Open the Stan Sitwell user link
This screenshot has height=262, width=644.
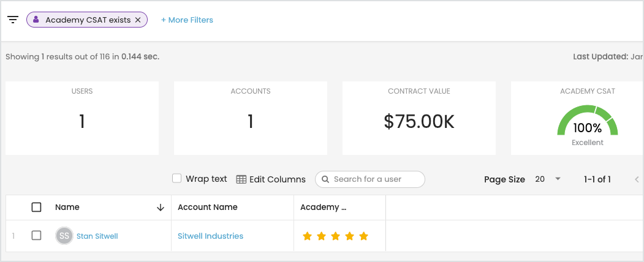point(97,236)
